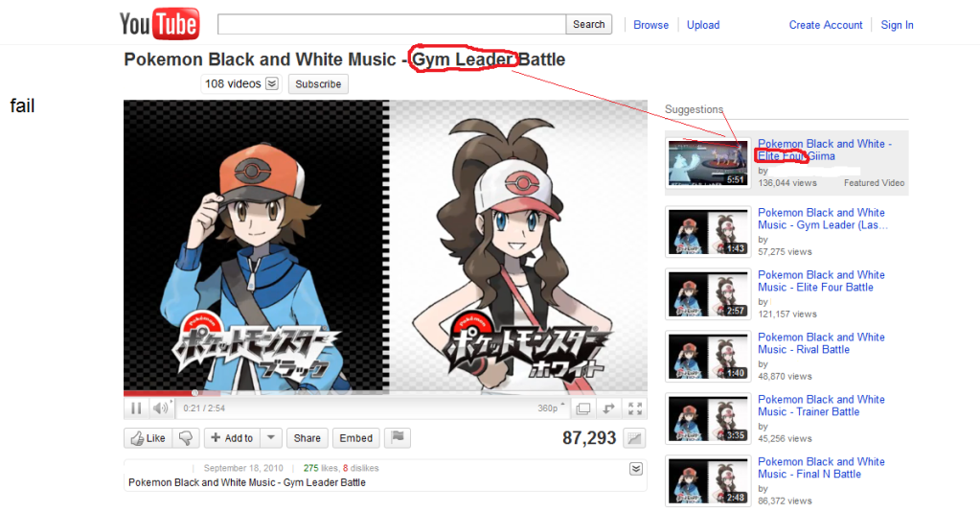Screen dimensions: 980x513
Task: Open Trainer Battle suggested video link
Action: 821,406
